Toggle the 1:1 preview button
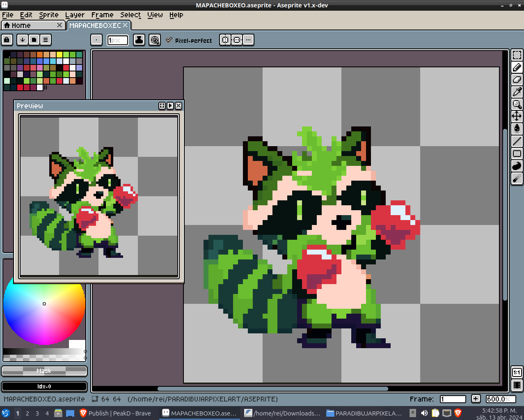The width and height of the screenshot is (524, 420). tap(517, 373)
